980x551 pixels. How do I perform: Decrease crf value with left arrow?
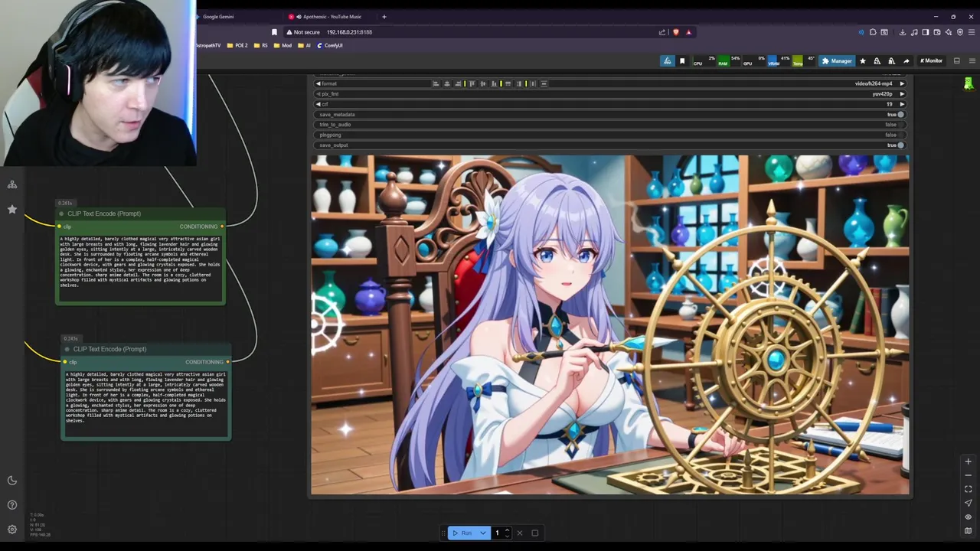tap(318, 104)
